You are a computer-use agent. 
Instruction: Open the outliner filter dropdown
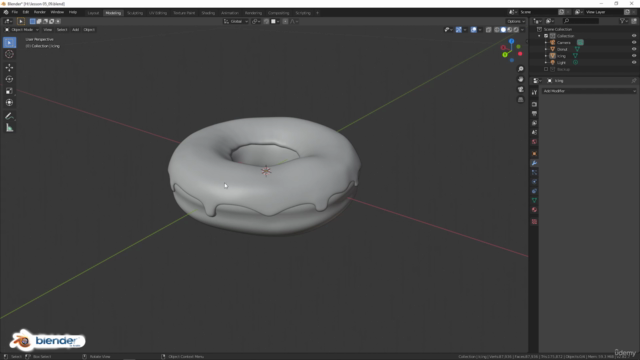[623, 21]
